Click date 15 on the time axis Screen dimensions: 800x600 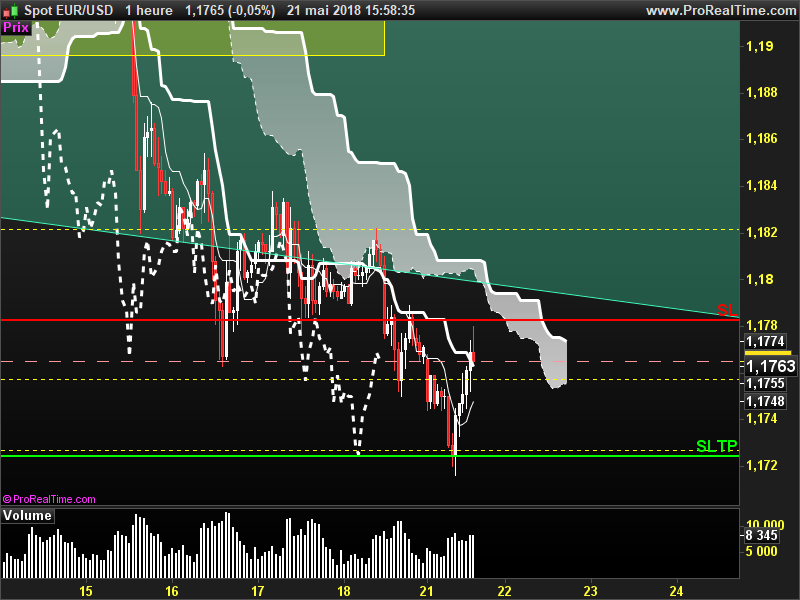pos(86,591)
